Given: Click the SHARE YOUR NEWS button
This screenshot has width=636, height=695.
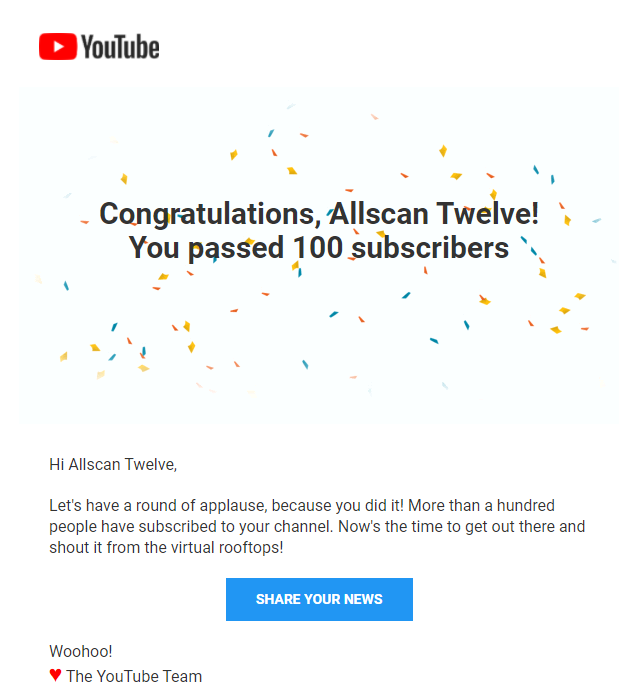Looking at the screenshot, I should (319, 599).
